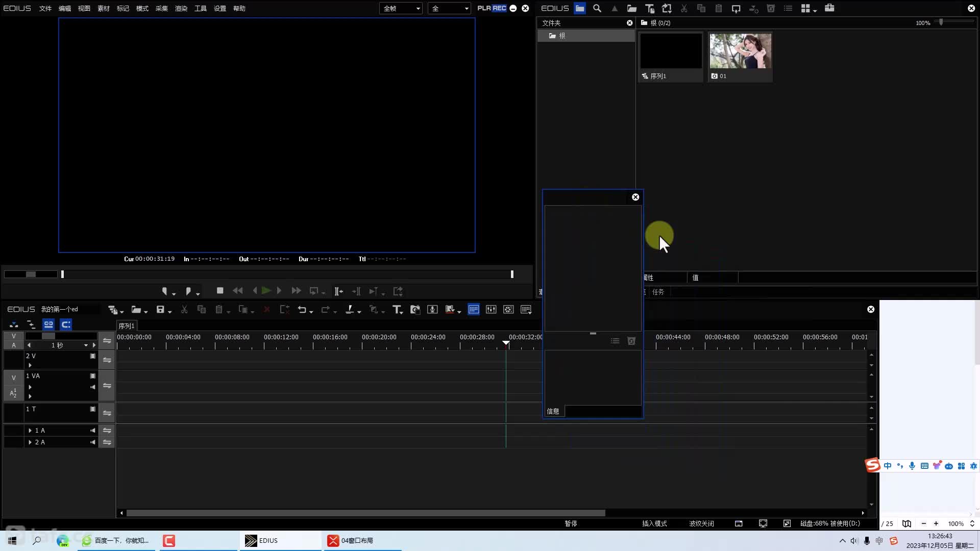
Task: Open the timeline scale 1 秒 dropdown
Action: (x=86, y=345)
